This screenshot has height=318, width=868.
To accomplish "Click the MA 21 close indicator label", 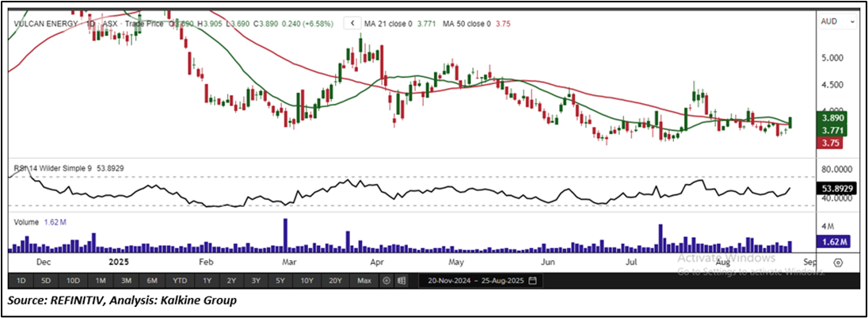I will [x=388, y=24].
